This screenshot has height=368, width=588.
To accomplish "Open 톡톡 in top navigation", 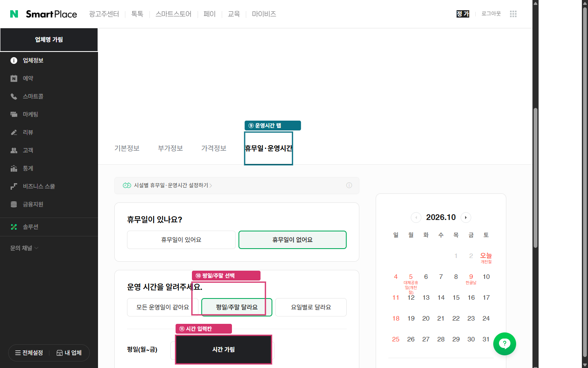I will 137,14.
